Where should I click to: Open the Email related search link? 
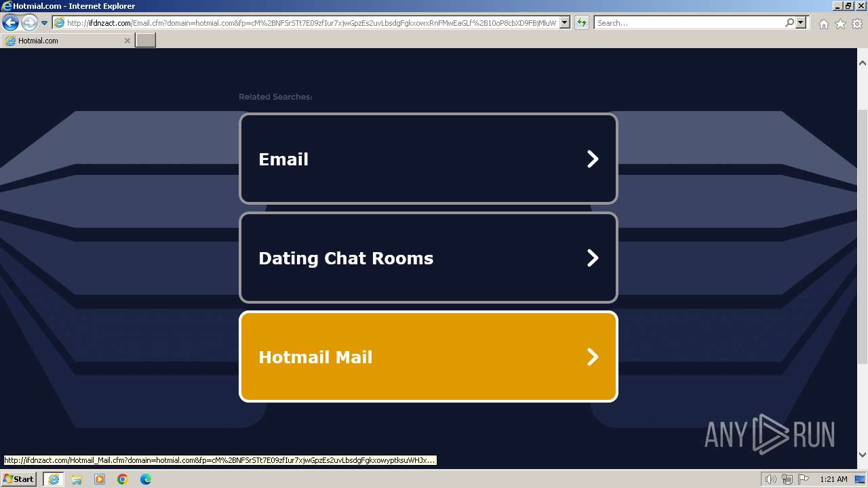[429, 159]
